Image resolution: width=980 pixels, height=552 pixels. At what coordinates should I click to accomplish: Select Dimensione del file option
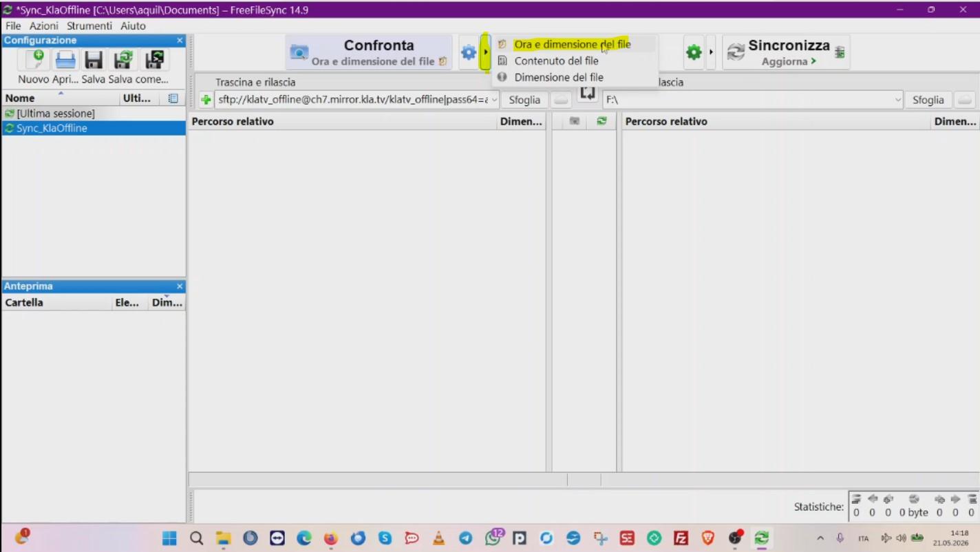coord(575,77)
